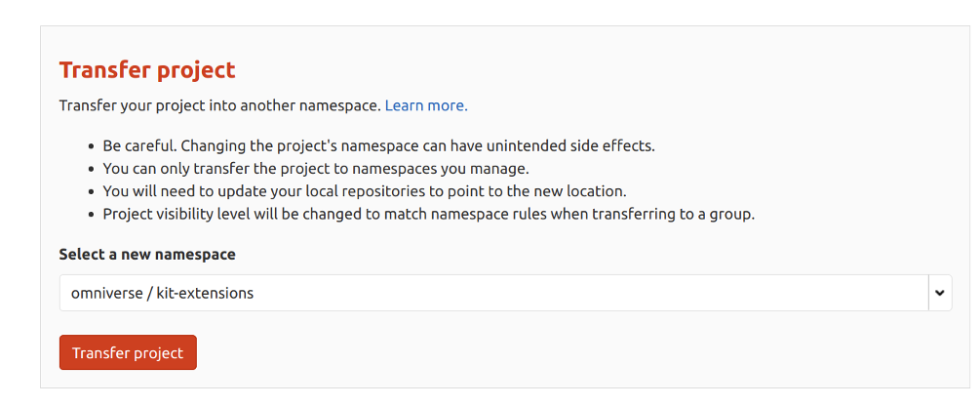Screen dimensions: 980x406
Task: Click the 'Be careful' warning line
Action: [x=378, y=146]
